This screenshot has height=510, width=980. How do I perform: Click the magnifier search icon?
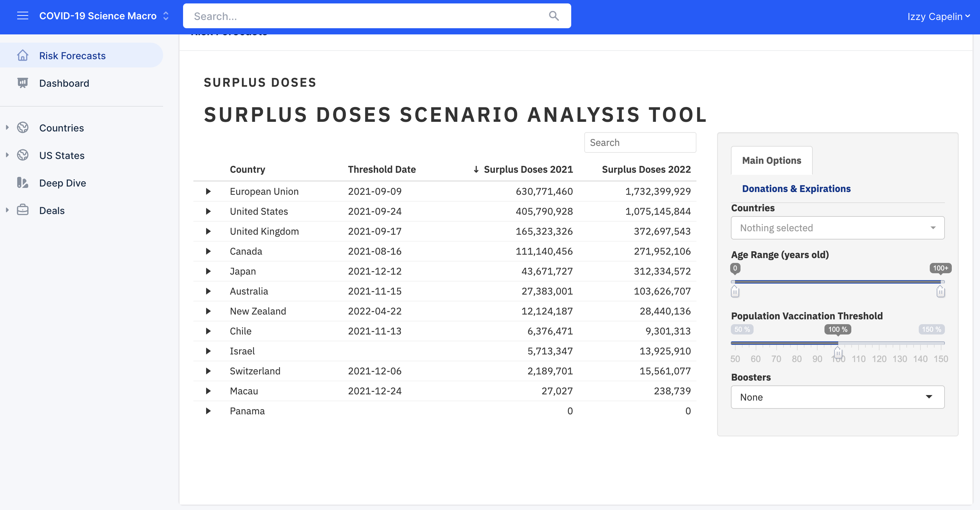pyautogui.click(x=554, y=16)
